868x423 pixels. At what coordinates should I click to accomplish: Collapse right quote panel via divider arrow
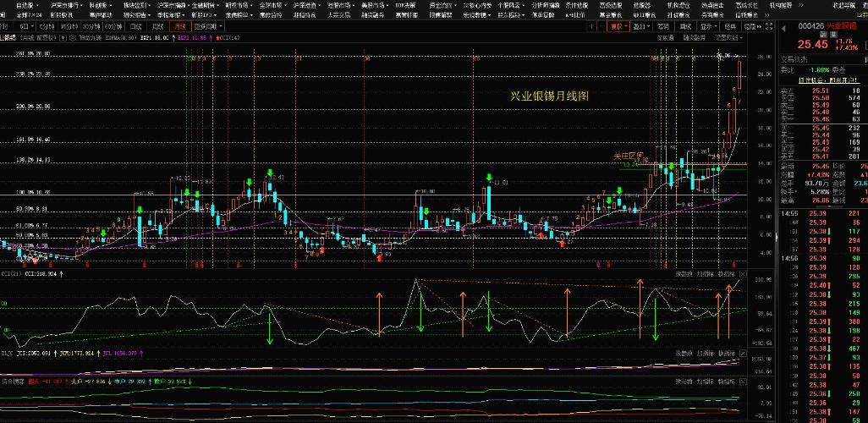click(776, 237)
